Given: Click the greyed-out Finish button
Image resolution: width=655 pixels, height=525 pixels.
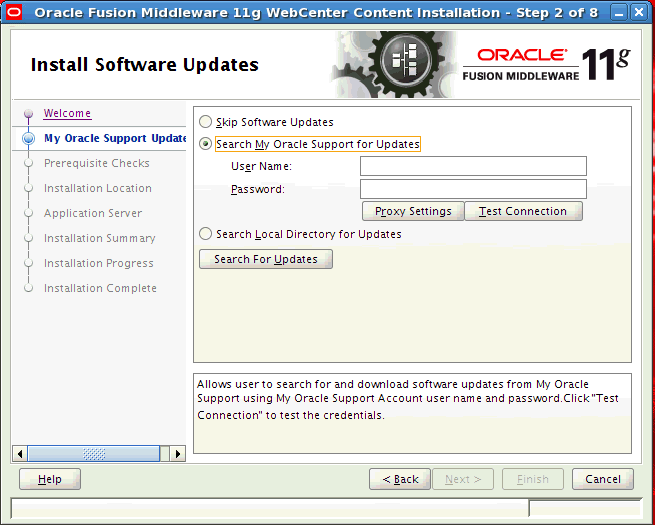Looking at the screenshot, I should coord(533,479).
